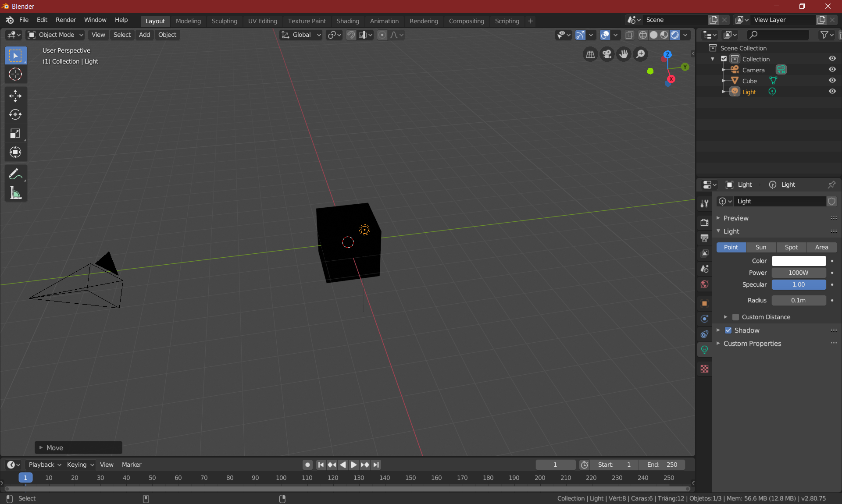Enable Custom Distance checkbox
This screenshot has width=842, height=504.
click(x=735, y=317)
